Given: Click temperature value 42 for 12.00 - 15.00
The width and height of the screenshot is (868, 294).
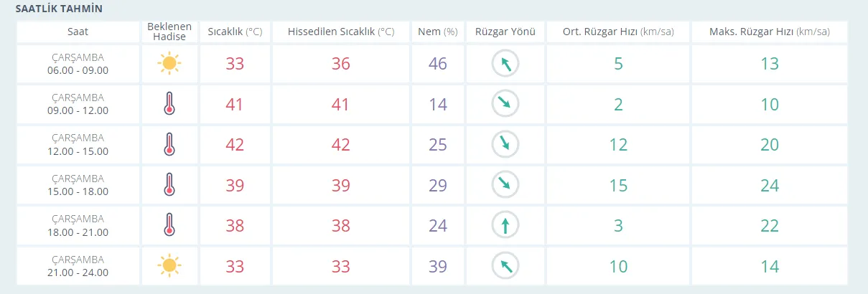Looking at the screenshot, I should (x=235, y=144).
